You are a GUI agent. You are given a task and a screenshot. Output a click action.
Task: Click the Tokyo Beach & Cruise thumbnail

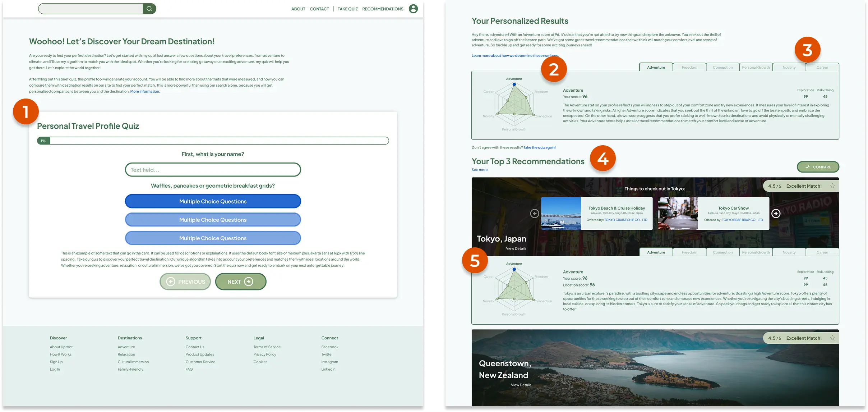561,213
